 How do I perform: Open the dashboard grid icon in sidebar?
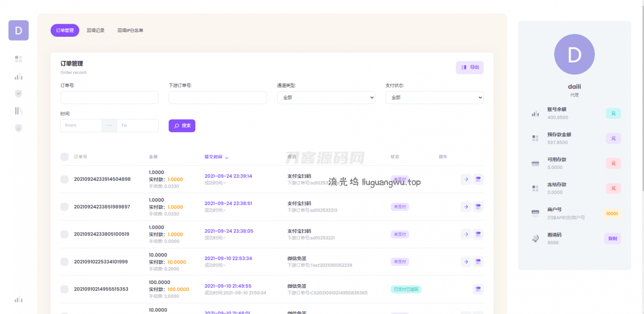19,59
